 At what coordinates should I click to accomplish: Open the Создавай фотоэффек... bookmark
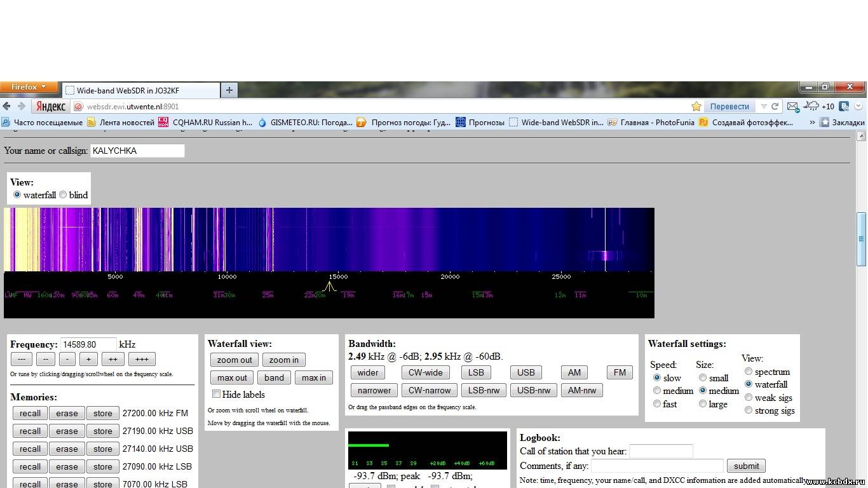746,122
